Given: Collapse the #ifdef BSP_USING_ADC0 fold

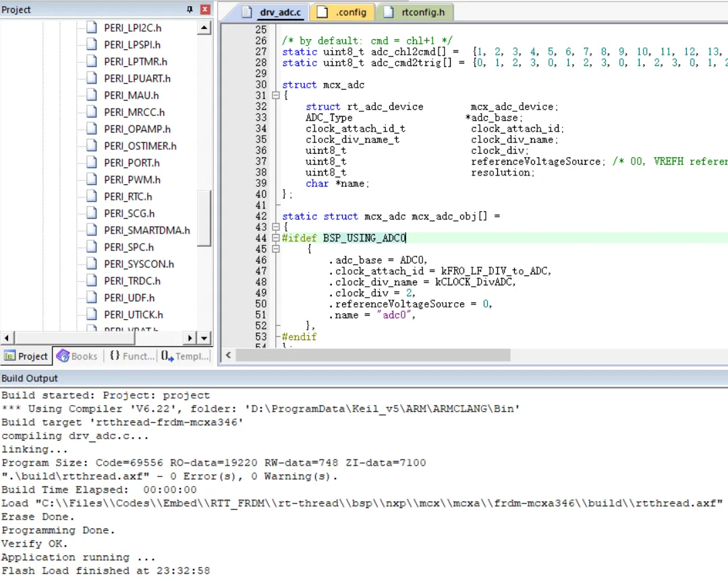Looking at the screenshot, I should tap(275, 238).
